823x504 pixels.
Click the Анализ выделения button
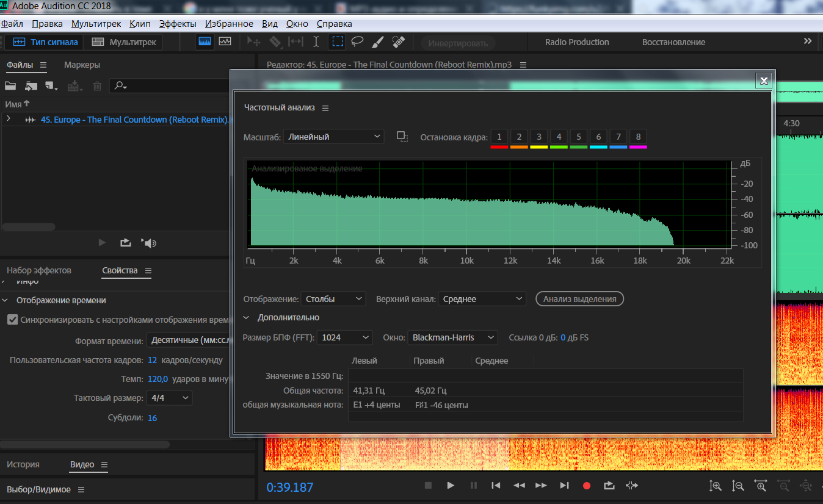[x=579, y=299]
